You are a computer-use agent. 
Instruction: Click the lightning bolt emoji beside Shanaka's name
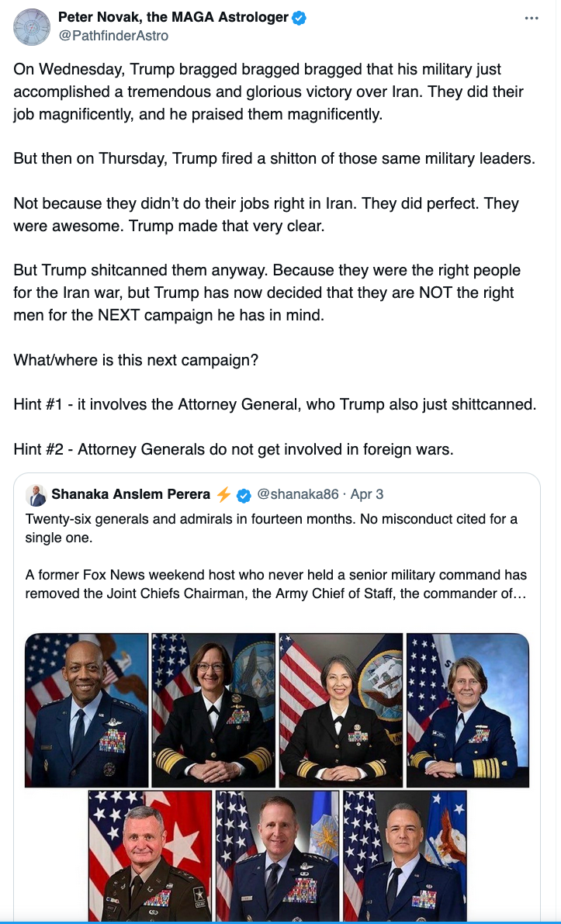223,495
